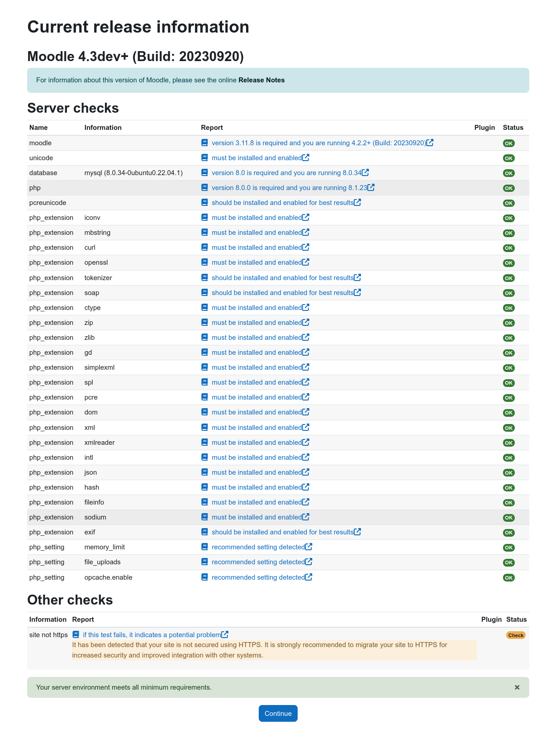Click the book icon in the mbstring row
Viewport: 560px width, 729px height.
[x=204, y=232]
